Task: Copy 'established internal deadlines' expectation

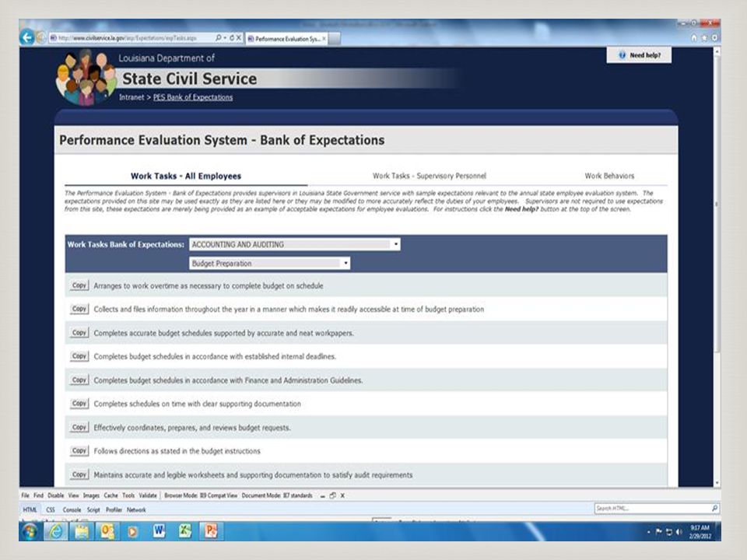Action: [79, 356]
